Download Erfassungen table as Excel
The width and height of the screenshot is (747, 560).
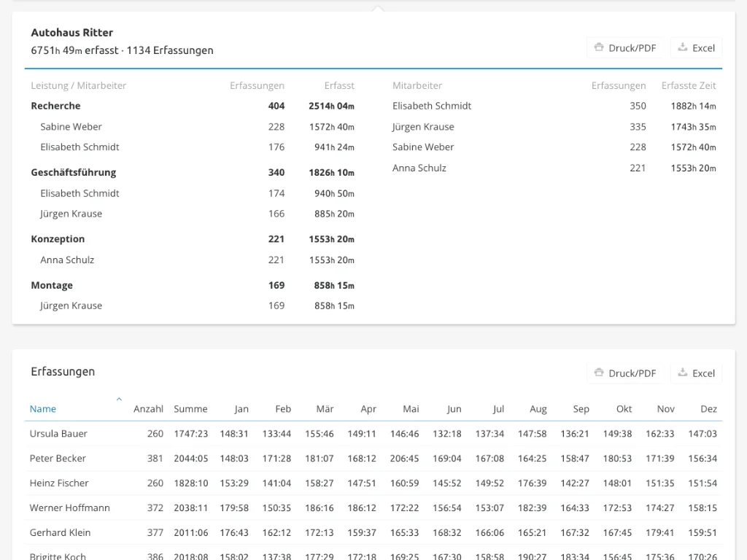tap(696, 373)
